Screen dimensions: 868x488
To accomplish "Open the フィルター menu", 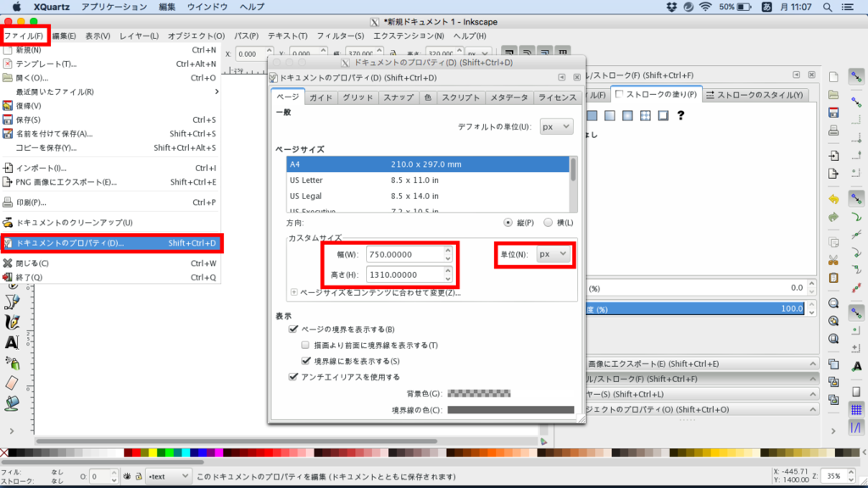I will pos(340,36).
